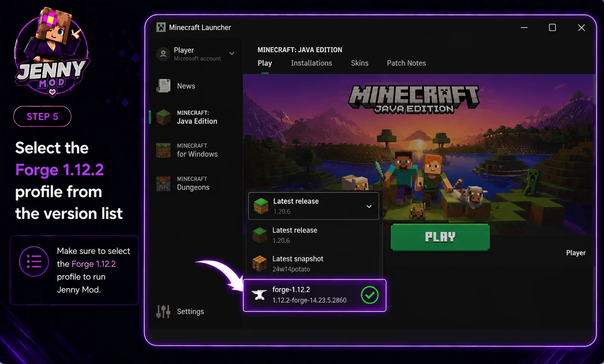This screenshot has height=364, width=604.
Task: Select forge-1.12.2 profile
Action: (x=314, y=295)
